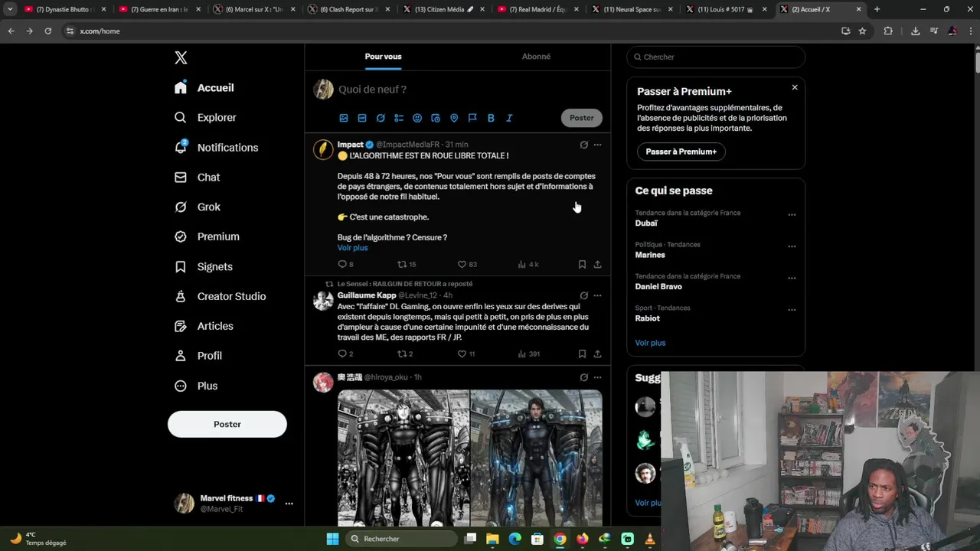Add media image to the post
This screenshot has width=980, height=551.
(x=344, y=118)
